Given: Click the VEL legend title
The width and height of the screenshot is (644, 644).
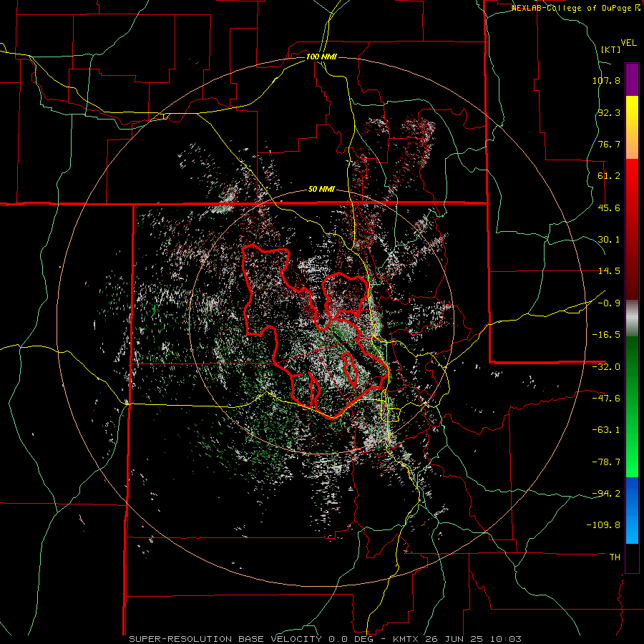Looking at the screenshot, I should click(x=628, y=43).
